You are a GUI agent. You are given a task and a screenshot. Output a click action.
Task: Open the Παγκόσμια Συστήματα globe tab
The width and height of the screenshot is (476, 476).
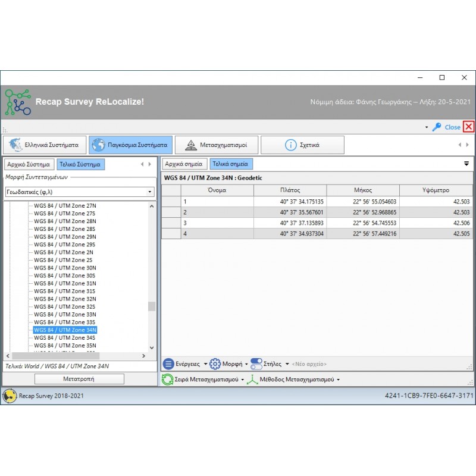click(130, 145)
